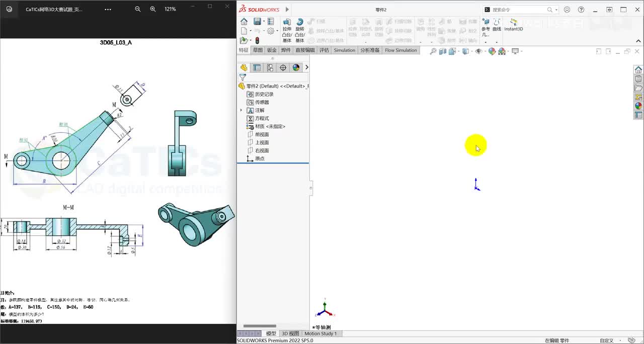Click the View Settings monitor icon

515,51
